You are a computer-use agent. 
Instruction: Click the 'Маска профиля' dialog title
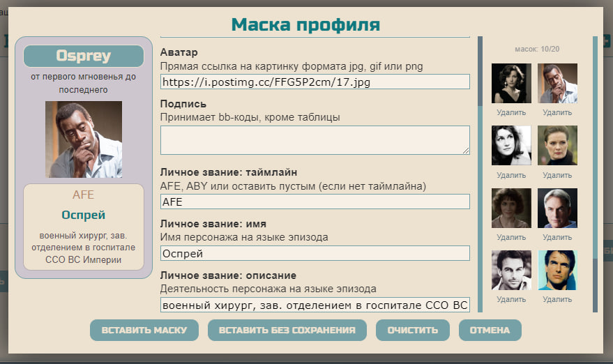[305, 24]
